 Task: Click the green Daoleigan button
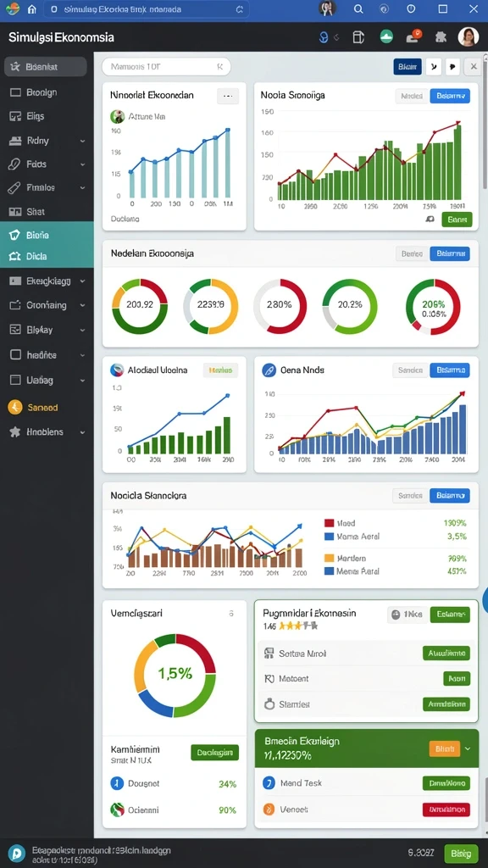[x=214, y=753]
